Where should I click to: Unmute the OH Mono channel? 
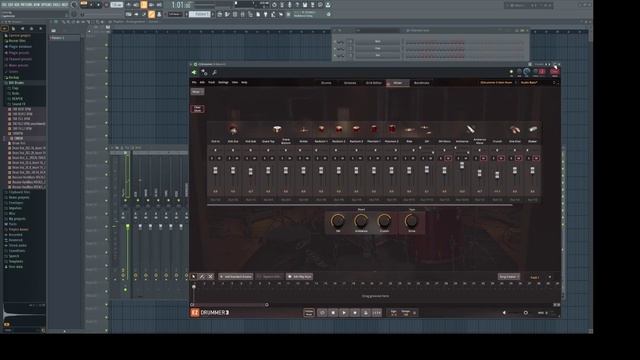(448, 158)
